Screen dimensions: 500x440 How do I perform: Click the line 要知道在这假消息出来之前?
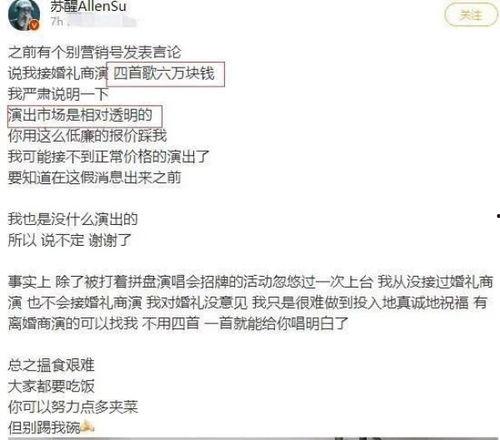(x=95, y=178)
